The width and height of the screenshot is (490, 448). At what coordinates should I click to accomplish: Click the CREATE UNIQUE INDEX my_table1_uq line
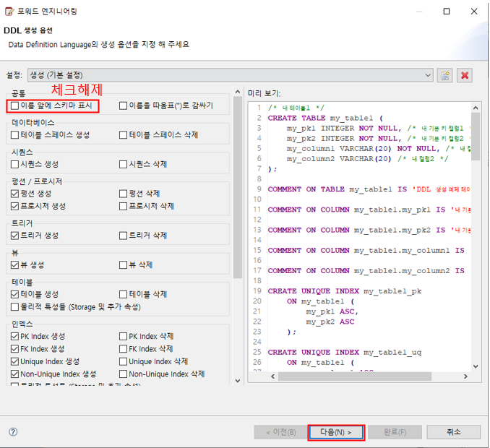pos(345,353)
